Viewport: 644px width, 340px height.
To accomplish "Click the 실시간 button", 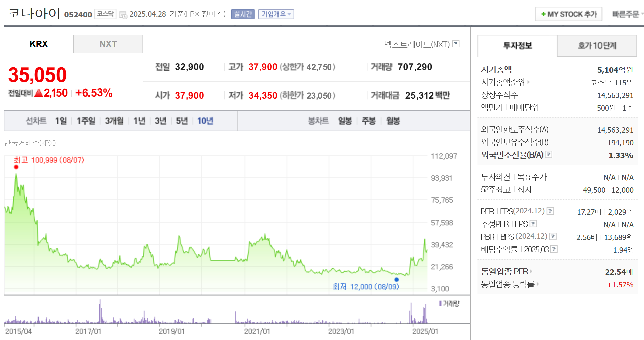I will [243, 14].
